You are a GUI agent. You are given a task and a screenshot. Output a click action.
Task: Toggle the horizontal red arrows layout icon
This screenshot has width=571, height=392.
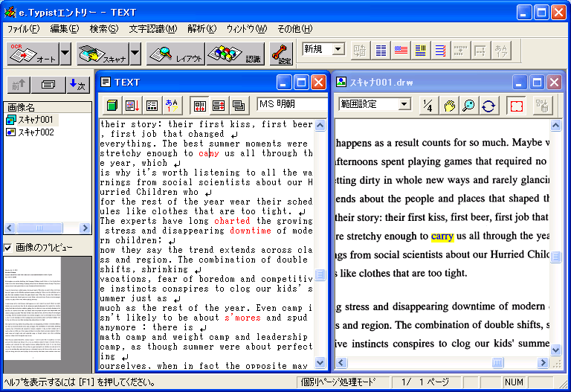tap(199, 106)
